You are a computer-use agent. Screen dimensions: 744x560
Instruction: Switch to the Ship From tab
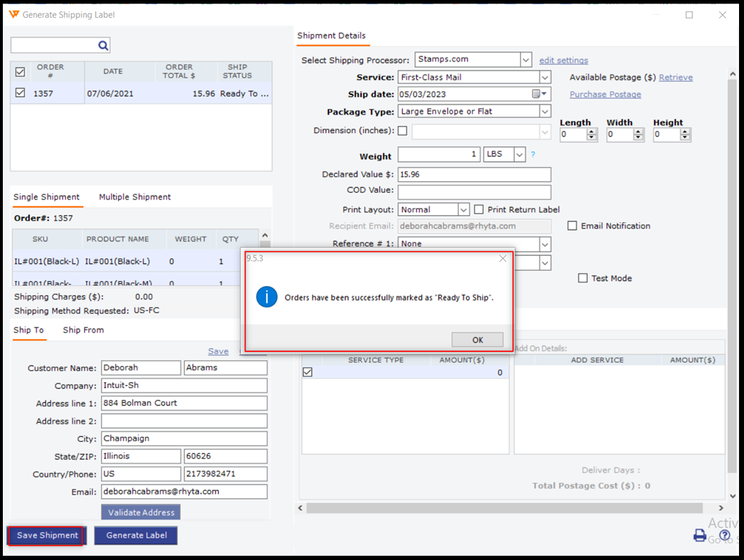[83, 330]
